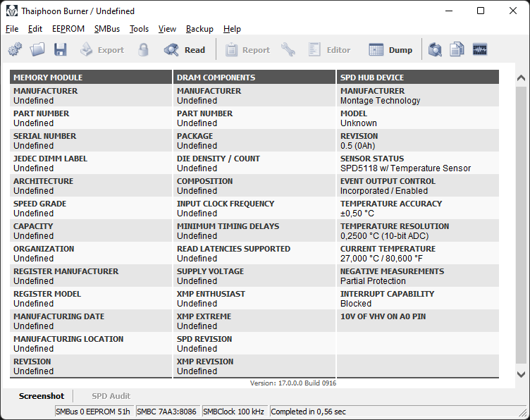Click the Version 17.0.0.0 Build 0916 text
Viewport: 530px width, 420px height.
click(x=293, y=383)
